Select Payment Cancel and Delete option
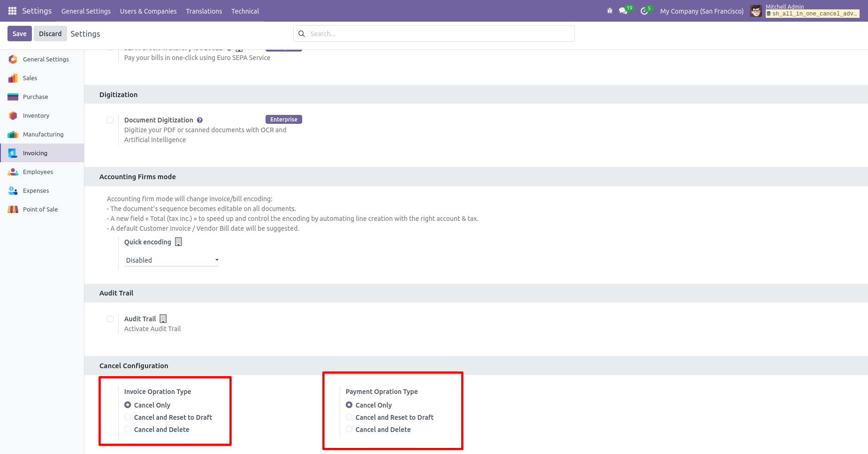 349,429
